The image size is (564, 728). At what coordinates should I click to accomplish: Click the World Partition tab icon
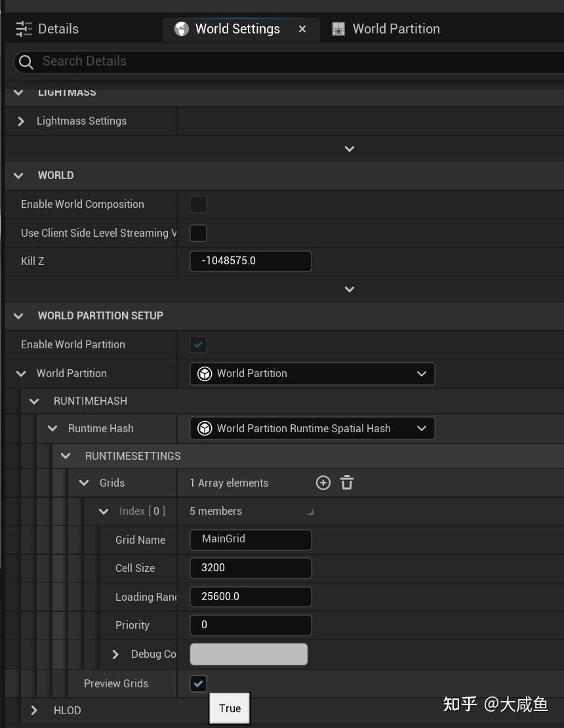coord(338,29)
